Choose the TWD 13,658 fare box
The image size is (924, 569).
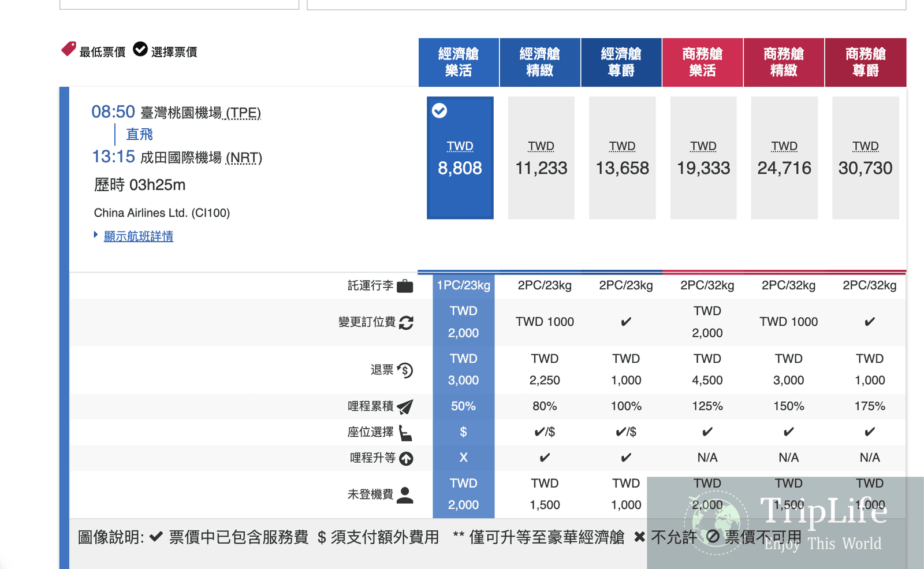coord(623,158)
